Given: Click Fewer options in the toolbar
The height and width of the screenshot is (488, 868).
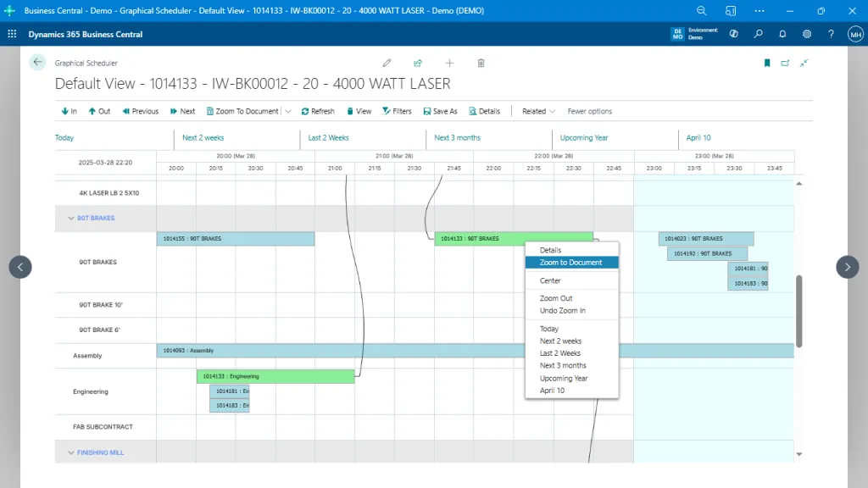Looking at the screenshot, I should (590, 111).
